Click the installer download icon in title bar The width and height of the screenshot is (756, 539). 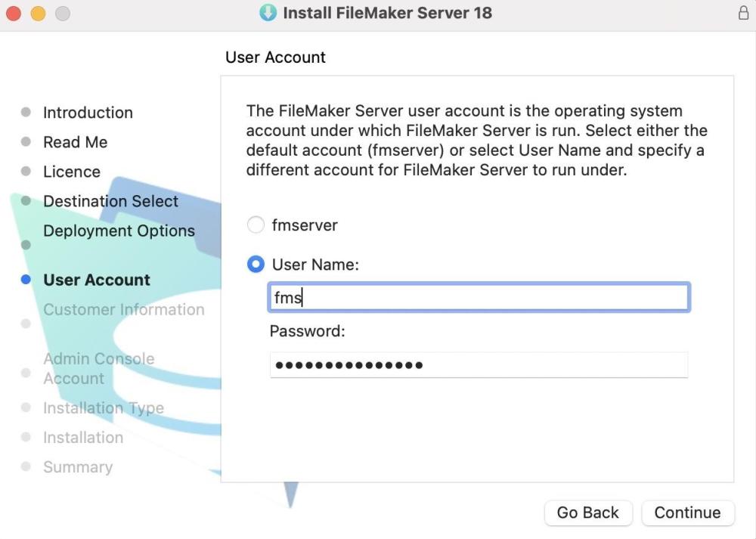pos(268,13)
